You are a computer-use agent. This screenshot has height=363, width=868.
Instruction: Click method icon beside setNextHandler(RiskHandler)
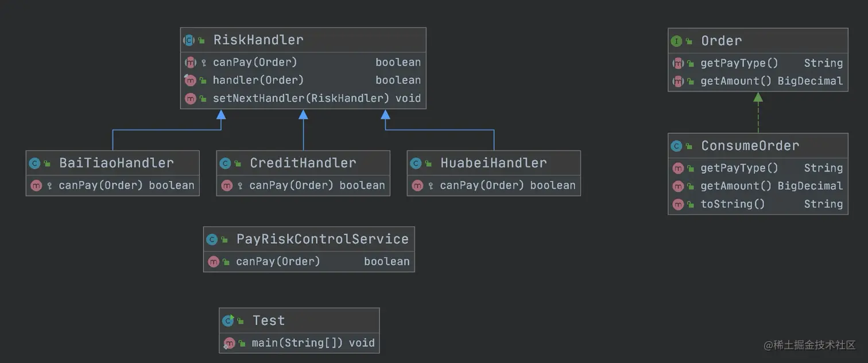[x=191, y=98]
